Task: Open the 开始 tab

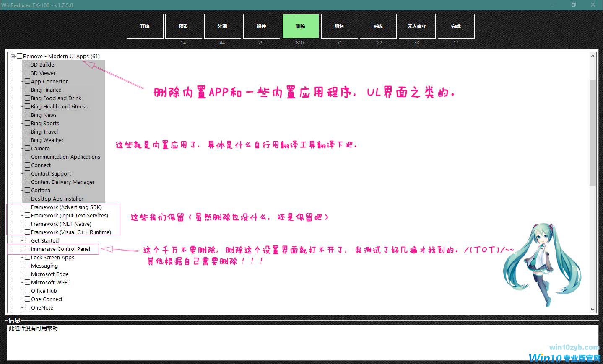Action: [145, 26]
